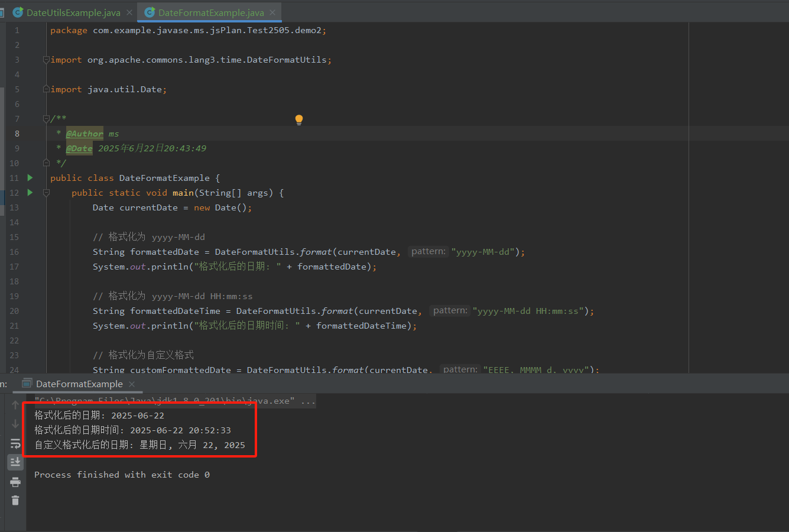Collapse the import section fold marker
Viewport: 789px width, 532px height.
(46, 60)
